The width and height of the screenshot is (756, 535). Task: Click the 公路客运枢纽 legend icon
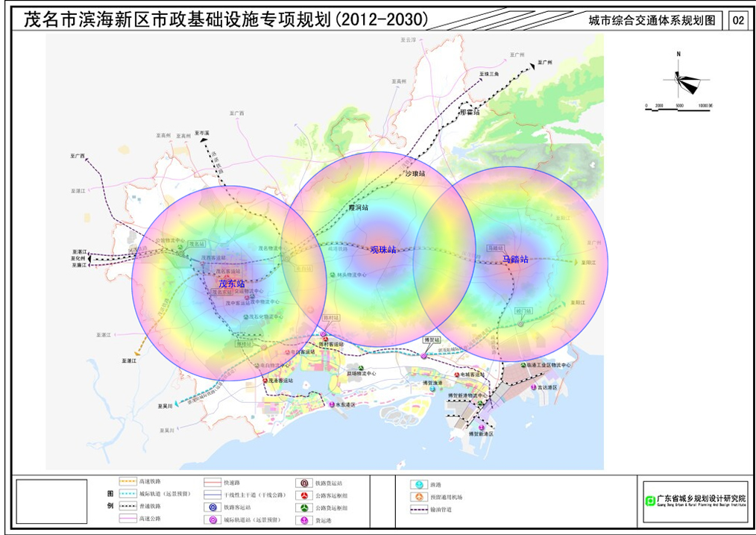(x=304, y=495)
